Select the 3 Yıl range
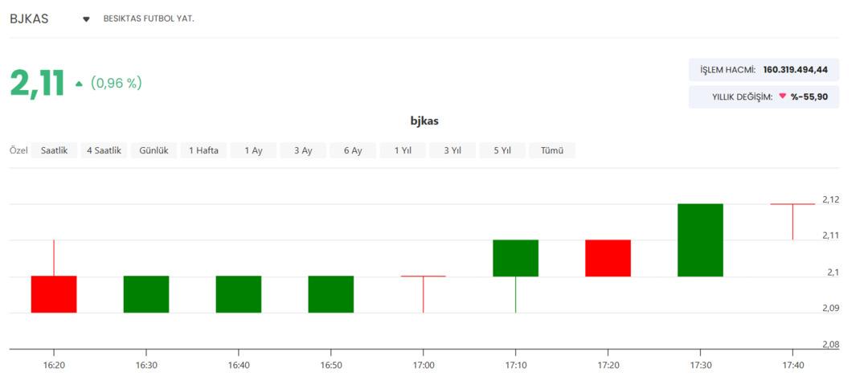 click(x=452, y=150)
